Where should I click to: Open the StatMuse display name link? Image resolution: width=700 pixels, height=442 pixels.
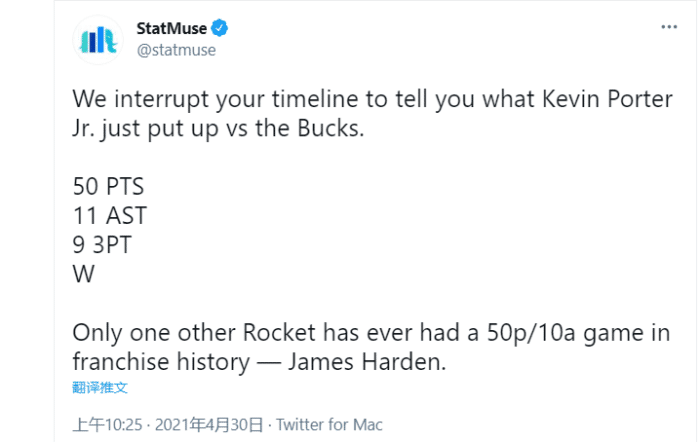coord(172,28)
